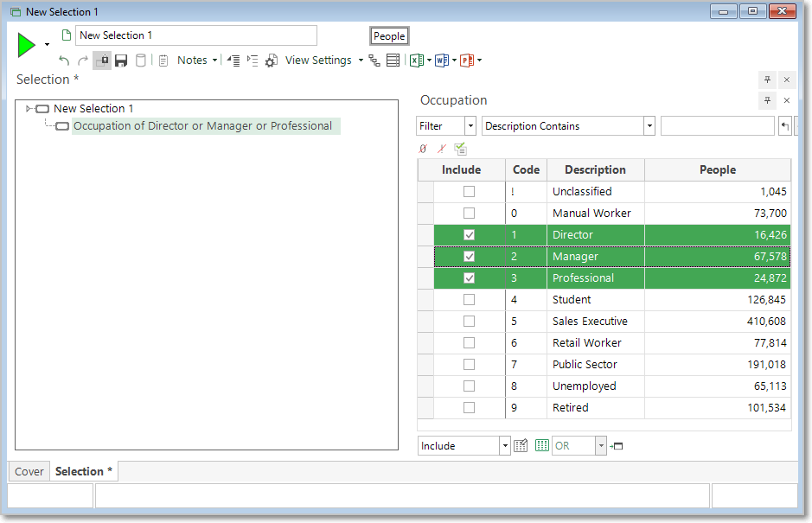
Task: Tick the Student include checkbox
Action: click(470, 300)
